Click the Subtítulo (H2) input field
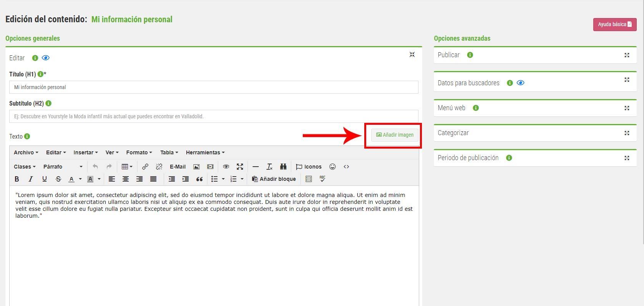The height and width of the screenshot is (306, 644). coord(214,116)
